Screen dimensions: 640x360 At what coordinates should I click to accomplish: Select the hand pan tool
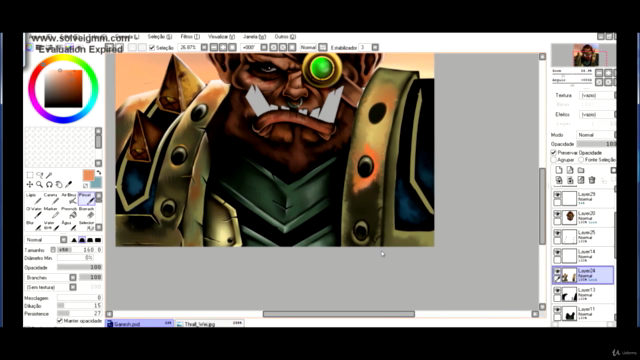(x=59, y=184)
